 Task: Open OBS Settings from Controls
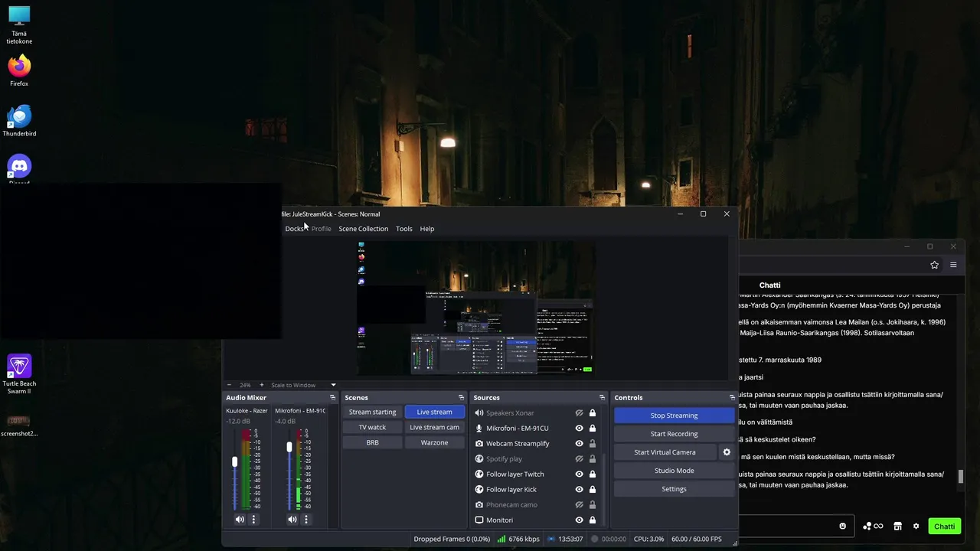pyautogui.click(x=674, y=489)
